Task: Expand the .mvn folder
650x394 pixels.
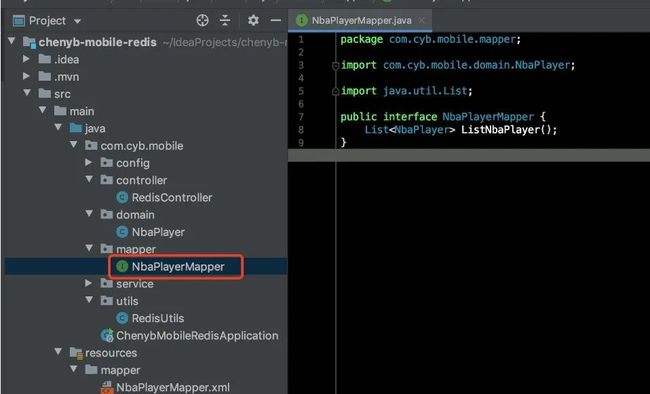Action: pyautogui.click(x=26, y=76)
